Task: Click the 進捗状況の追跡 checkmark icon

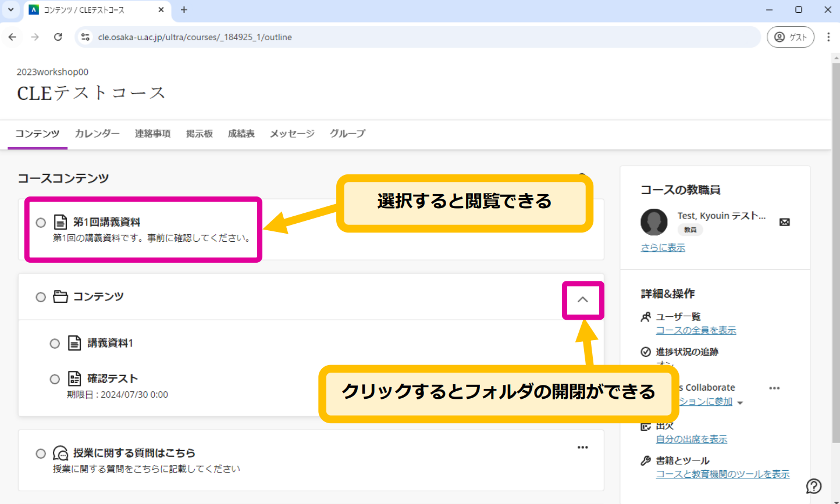Action: click(646, 352)
